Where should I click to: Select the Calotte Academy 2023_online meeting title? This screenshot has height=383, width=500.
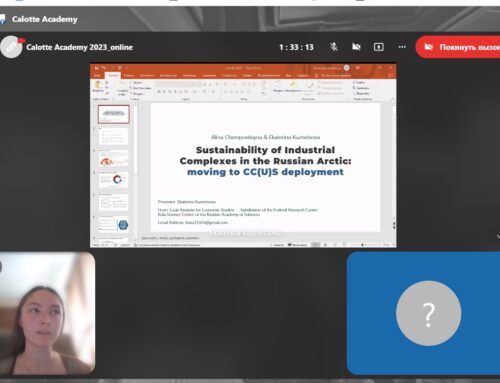click(x=80, y=47)
